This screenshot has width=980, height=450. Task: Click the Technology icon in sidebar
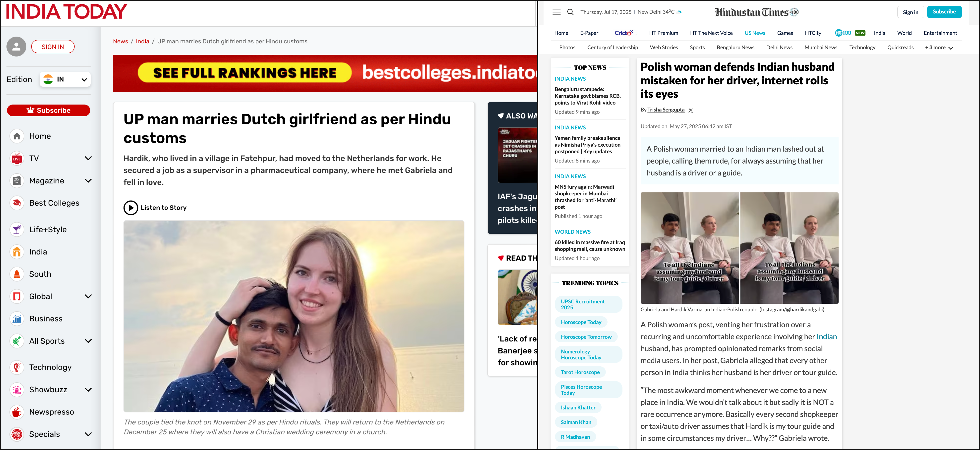17,367
